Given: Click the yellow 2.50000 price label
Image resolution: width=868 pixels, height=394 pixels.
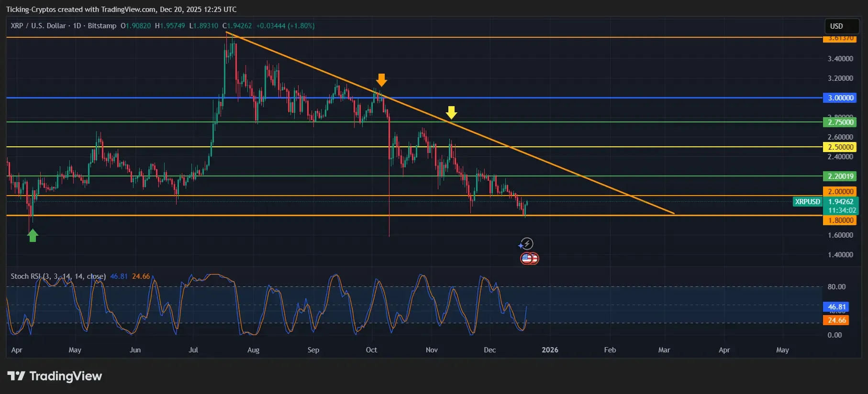Looking at the screenshot, I should tap(840, 147).
